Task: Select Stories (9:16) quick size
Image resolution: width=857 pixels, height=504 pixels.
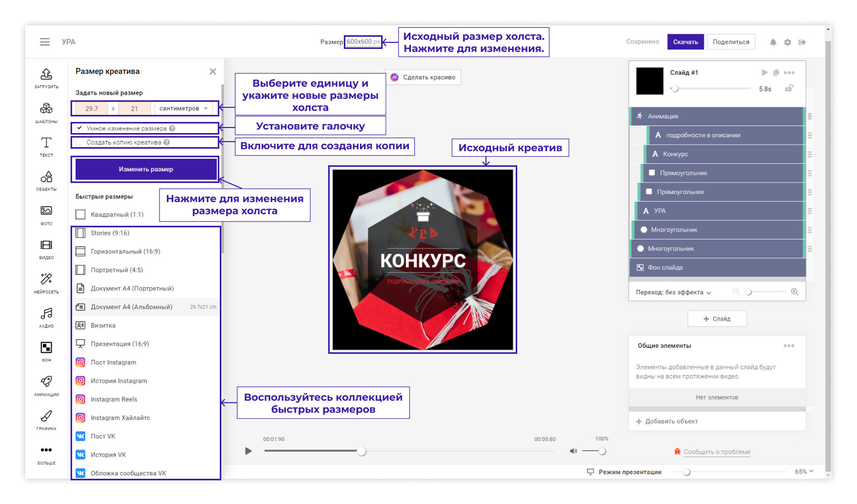Action: (x=110, y=233)
